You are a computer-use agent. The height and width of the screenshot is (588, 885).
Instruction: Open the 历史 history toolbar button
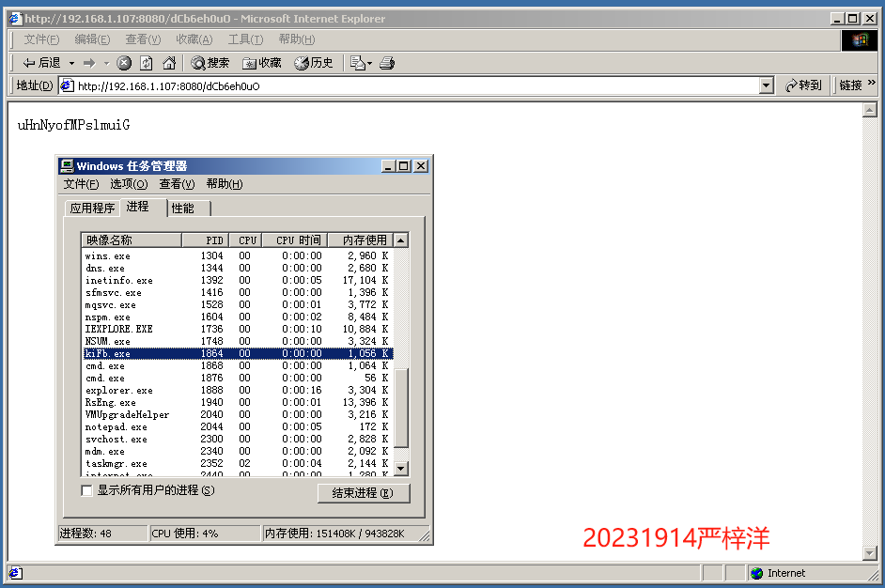pos(313,63)
